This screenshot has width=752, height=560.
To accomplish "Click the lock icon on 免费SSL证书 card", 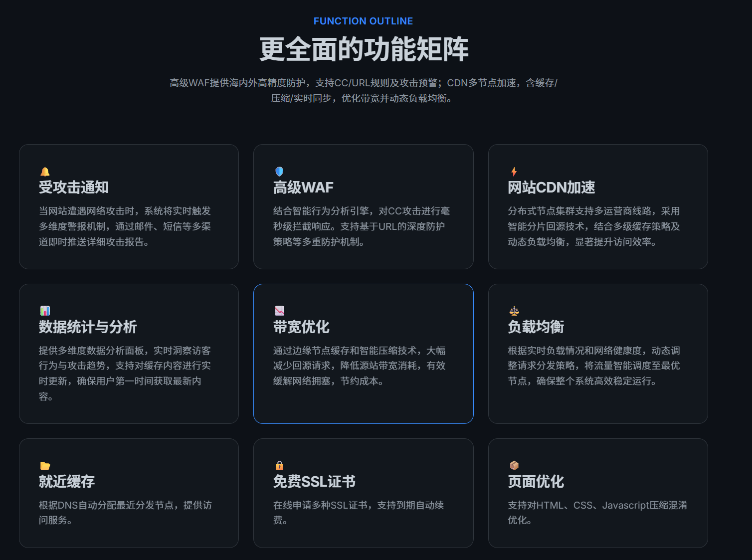I will pyautogui.click(x=279, y=466).
